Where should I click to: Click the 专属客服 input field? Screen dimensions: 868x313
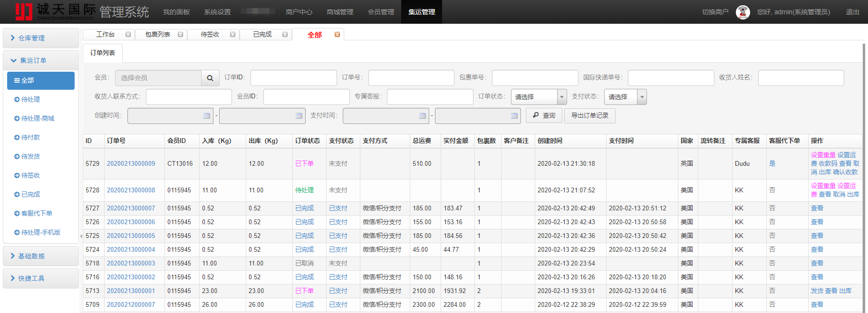pos(430,97)
